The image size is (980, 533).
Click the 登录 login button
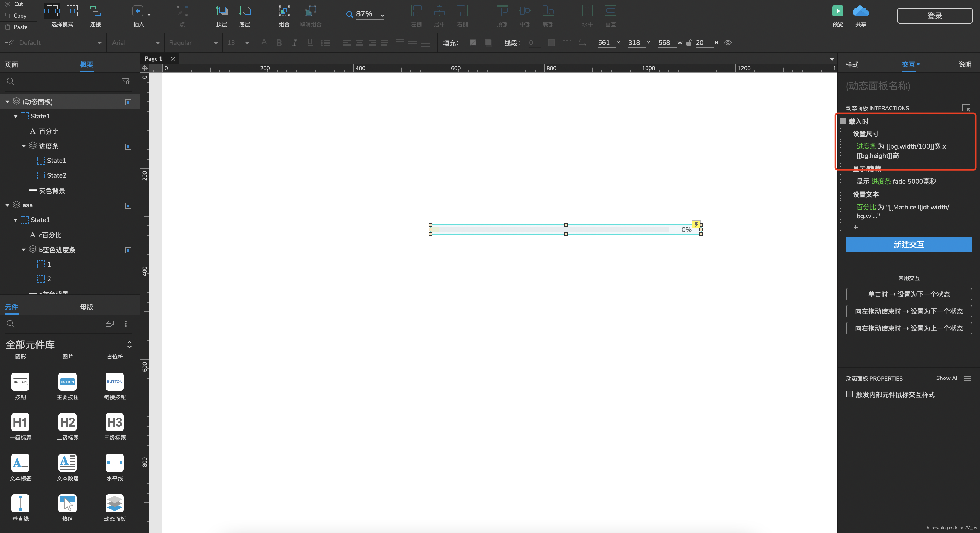coord(935,16)
